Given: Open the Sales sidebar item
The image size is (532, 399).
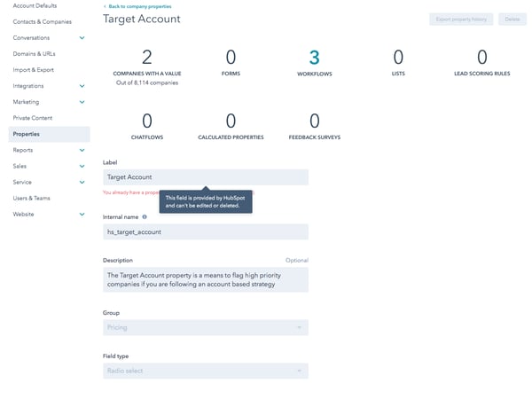Looking at the screenshot, I should point(20,166).
